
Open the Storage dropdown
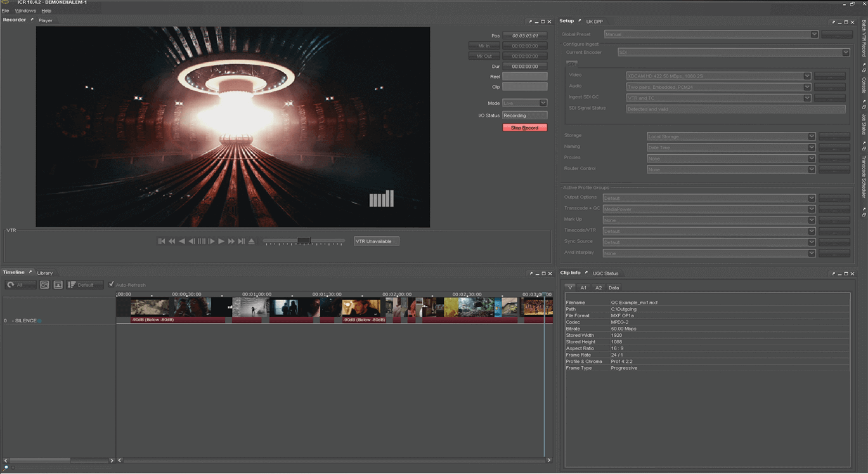[731, 136]
